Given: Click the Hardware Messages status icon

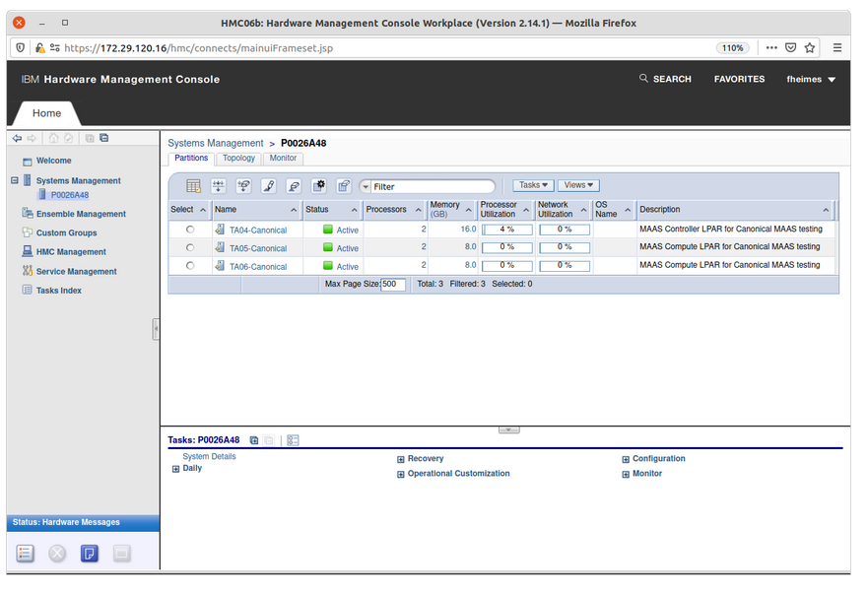Looking at the screenshot, I should 90,554.
